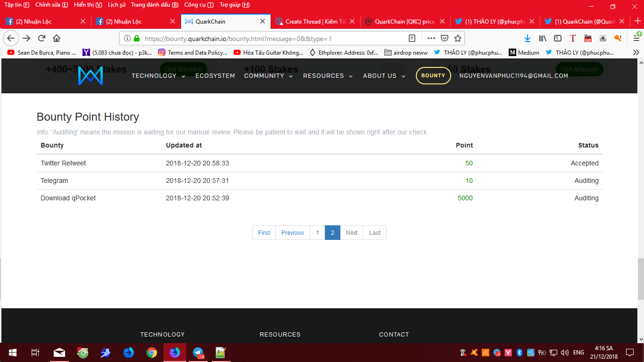This screenshot has height=362, width=644.
Task: Click the View Count extension icon
Action: tap(588, 38)
